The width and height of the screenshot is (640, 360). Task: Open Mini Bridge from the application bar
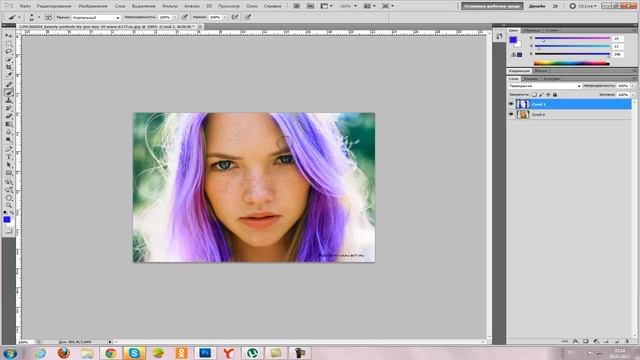pyautogui.click(x=310, y=6)
